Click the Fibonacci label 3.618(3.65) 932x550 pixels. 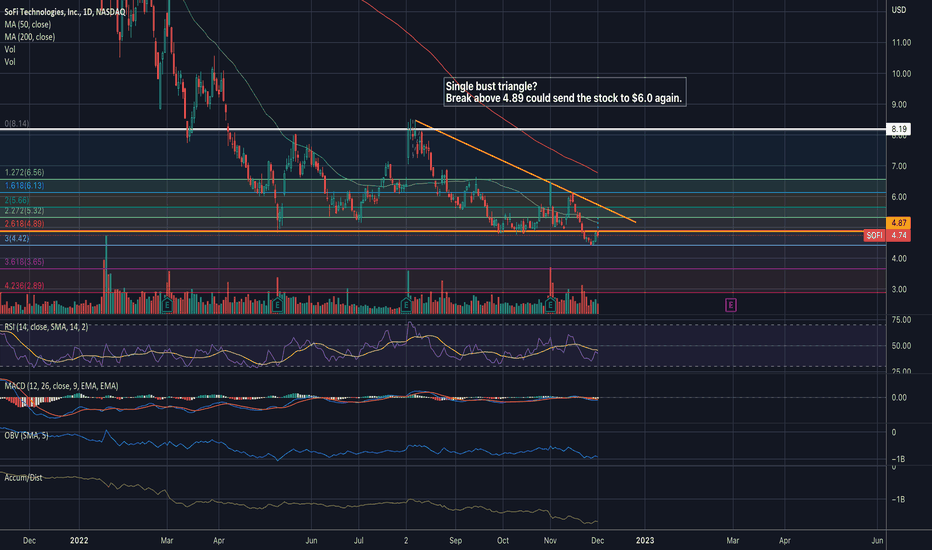click(24, 262)
